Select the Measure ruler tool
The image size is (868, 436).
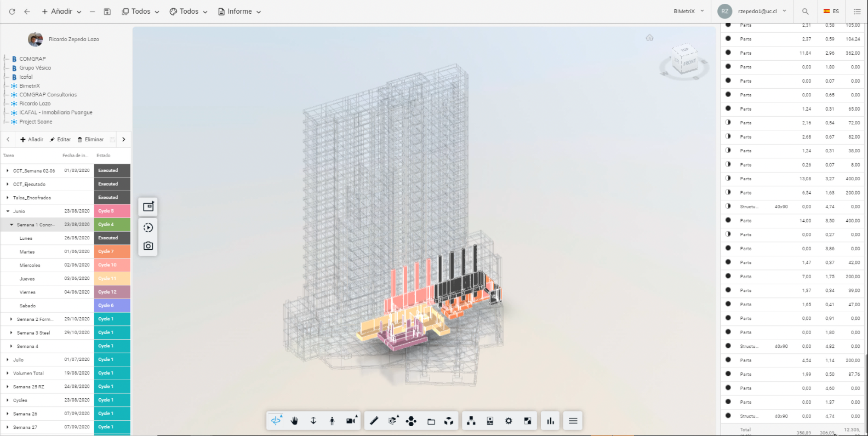coord(374,421)
